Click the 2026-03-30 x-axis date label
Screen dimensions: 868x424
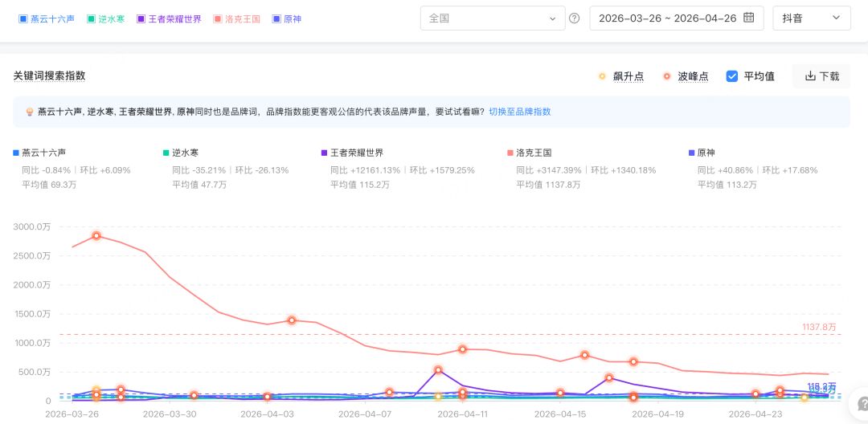click(170, 414)
